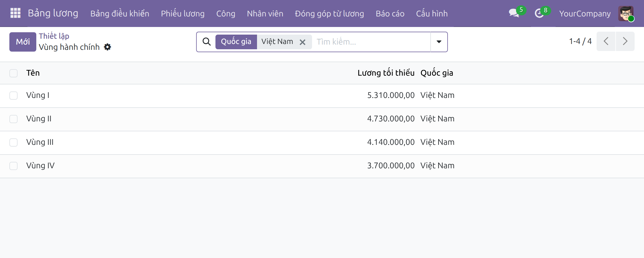Click the search magnifier icon

(x=207, y=42)
